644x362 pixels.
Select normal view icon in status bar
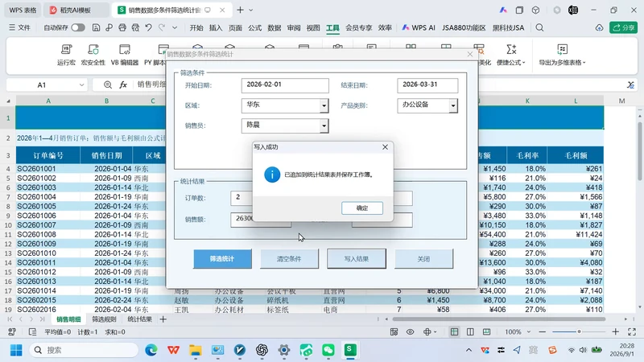pos(454,332)
